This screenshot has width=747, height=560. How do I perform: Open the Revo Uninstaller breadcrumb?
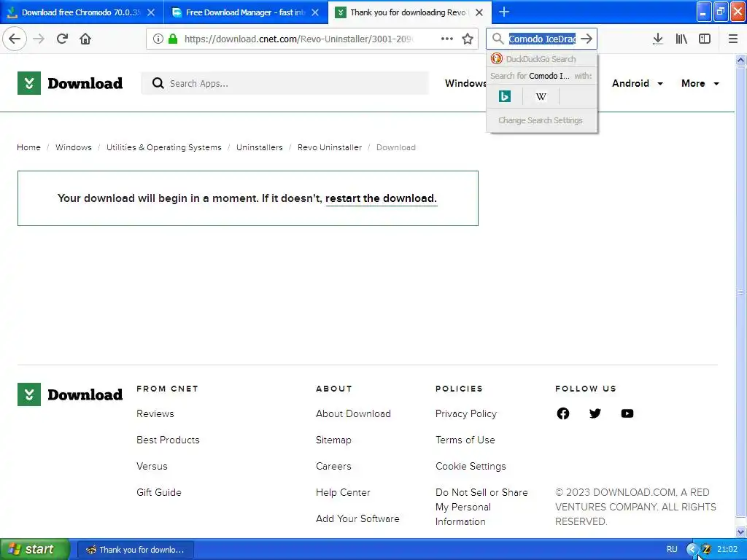coord(330,147)
